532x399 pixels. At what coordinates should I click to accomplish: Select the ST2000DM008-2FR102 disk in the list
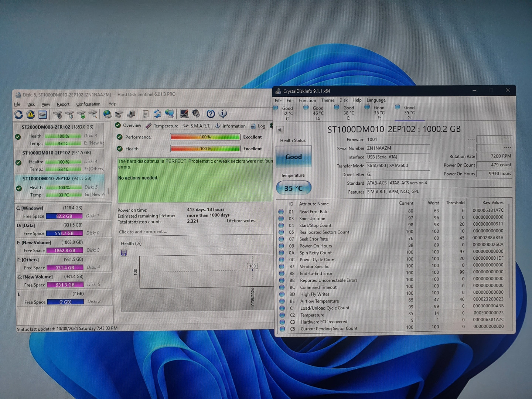click(59, 135)
